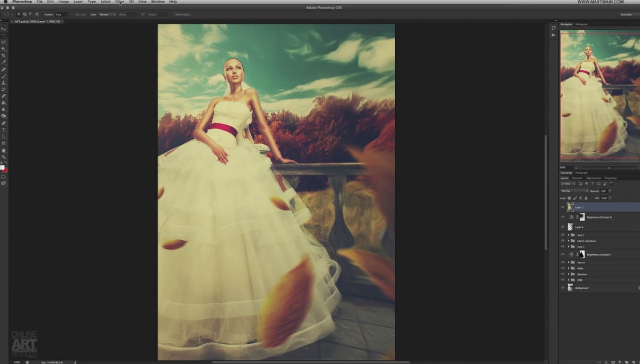Select the Dodge tool
Screen dimensions: 640x364
(4, 116)
